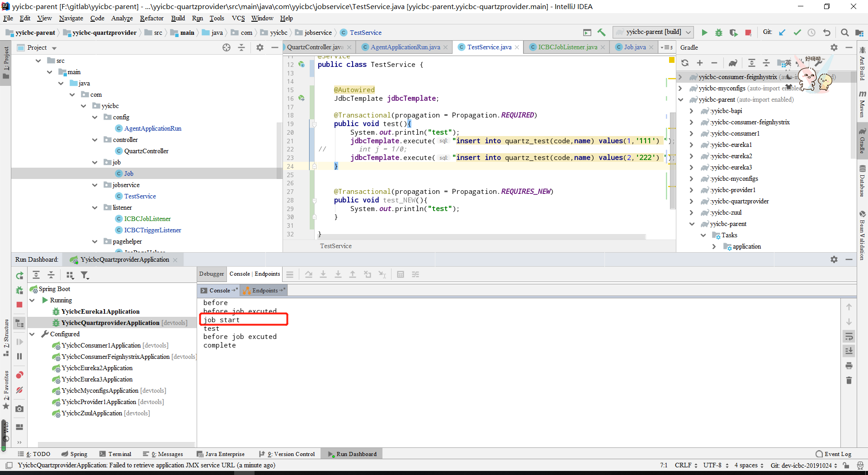
Task: View breakpoints red circles icon
Action: click(x=19, y=375)
